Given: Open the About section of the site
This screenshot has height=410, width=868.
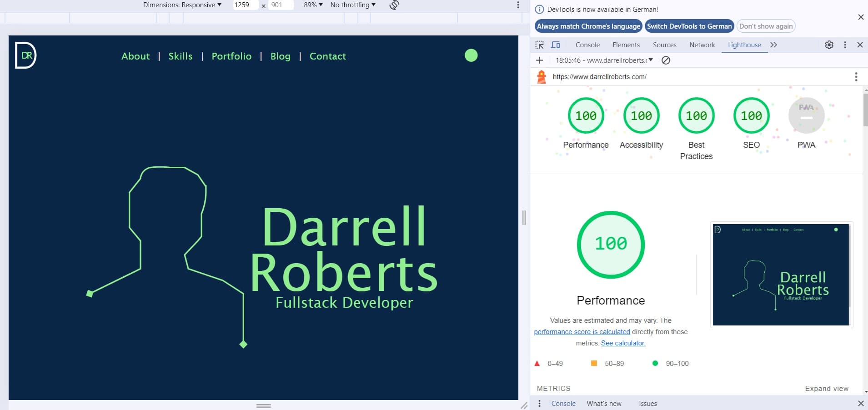Looking at the screenshot, I should 135,56.
